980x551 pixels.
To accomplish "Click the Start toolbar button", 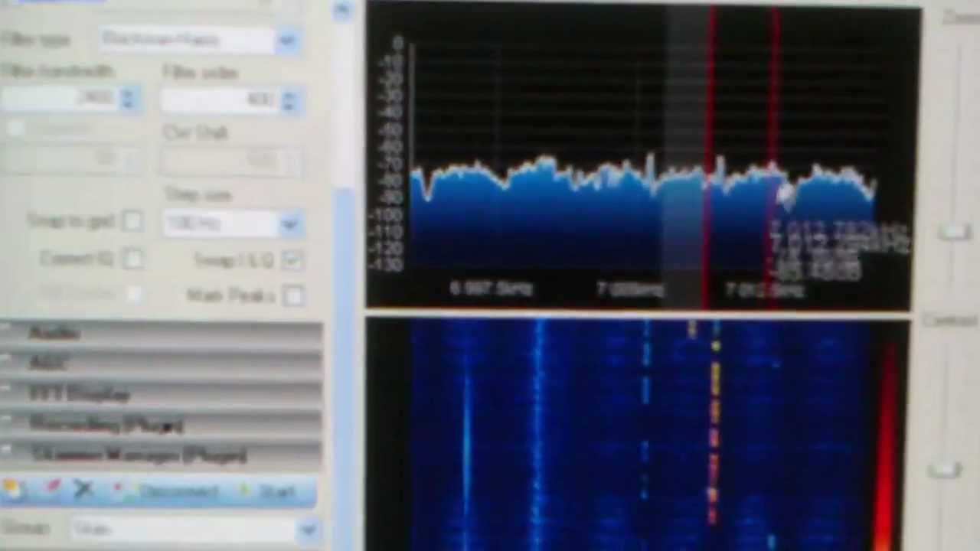I will 269,492.
